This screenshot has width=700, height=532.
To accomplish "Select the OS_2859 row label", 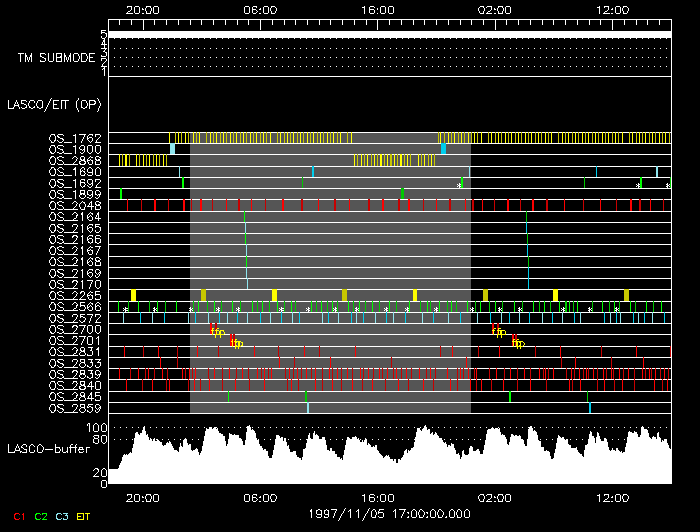I will [x=75, y=408].
